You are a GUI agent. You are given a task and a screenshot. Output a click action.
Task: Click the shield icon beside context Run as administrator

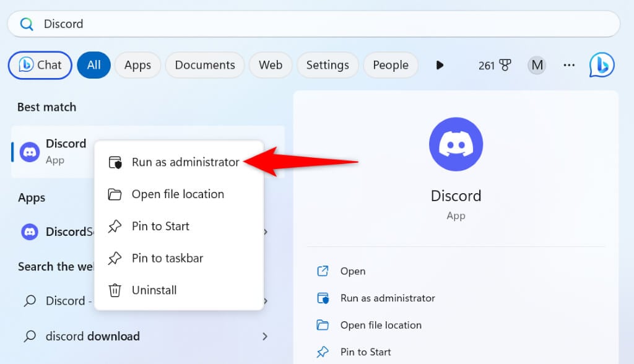pos(115,162)
